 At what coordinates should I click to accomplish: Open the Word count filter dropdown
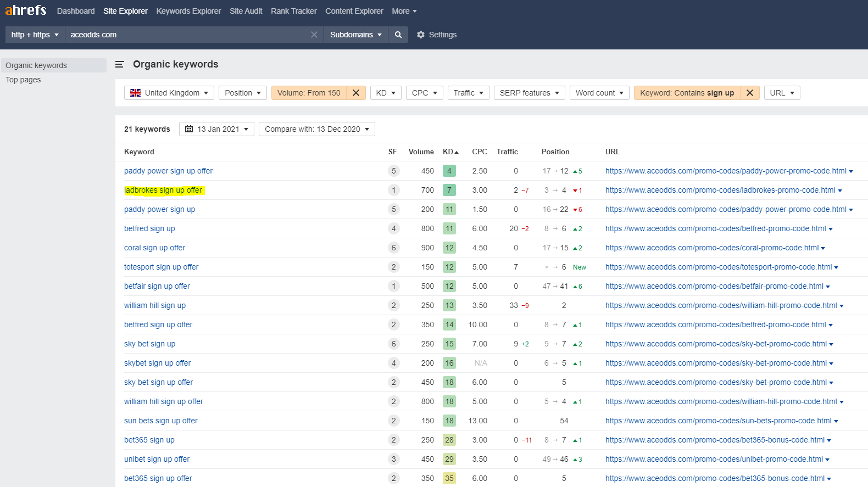tap(599, 93)
